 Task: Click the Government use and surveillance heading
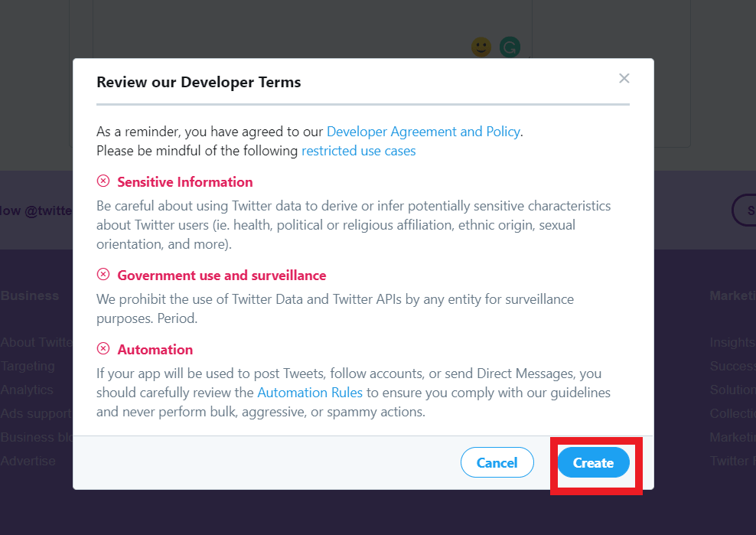(x=222, y=276)
